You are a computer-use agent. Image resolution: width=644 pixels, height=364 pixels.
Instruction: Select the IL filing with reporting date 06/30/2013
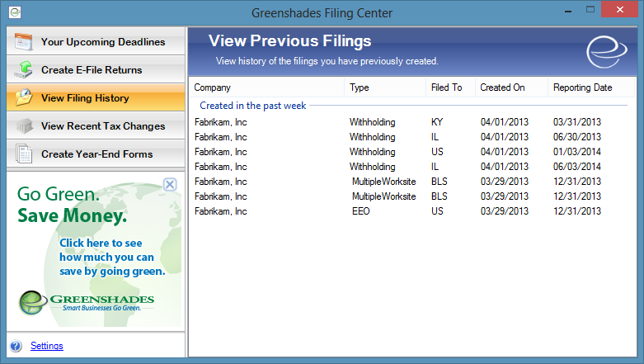[412, 137]
